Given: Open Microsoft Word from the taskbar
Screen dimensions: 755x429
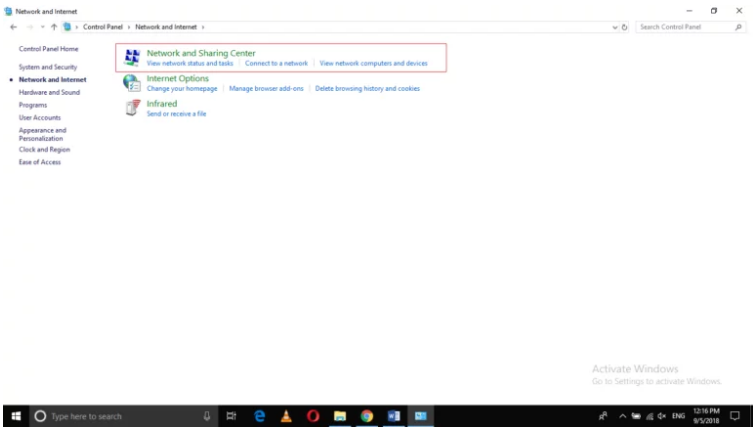Looking at the screenshot, I should pyautogui.click(x=394, y=416).
